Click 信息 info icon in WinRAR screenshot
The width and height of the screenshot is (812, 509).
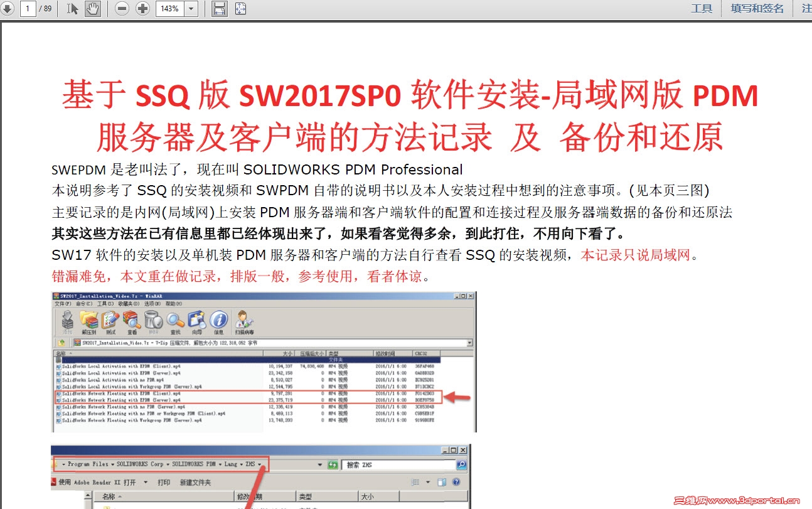(x=218, y=323)
